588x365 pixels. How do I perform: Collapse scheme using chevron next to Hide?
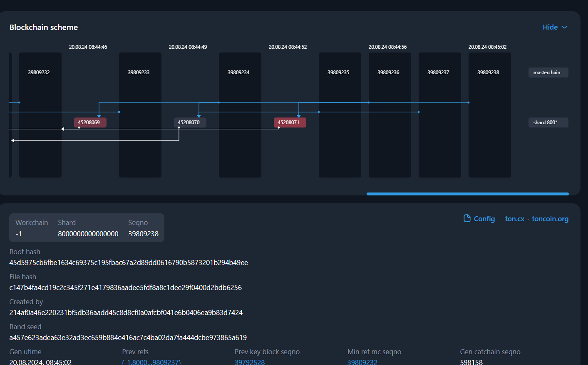click(x=565, y=27)
